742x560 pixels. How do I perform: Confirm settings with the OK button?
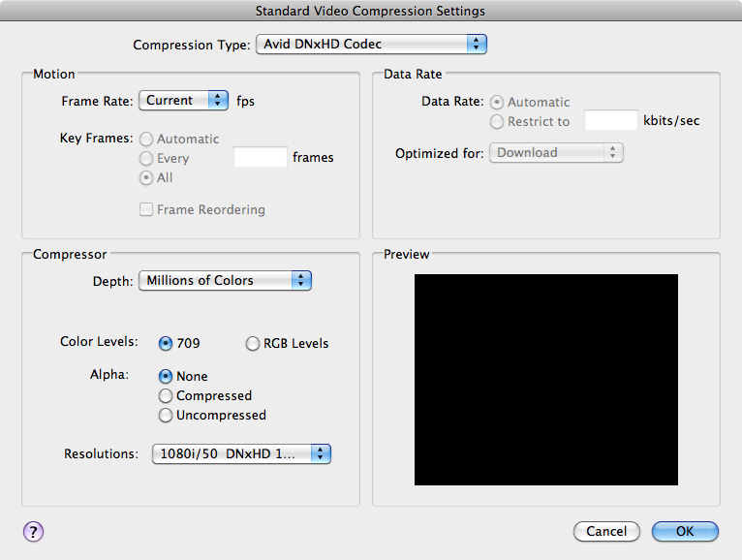(685, 531)
